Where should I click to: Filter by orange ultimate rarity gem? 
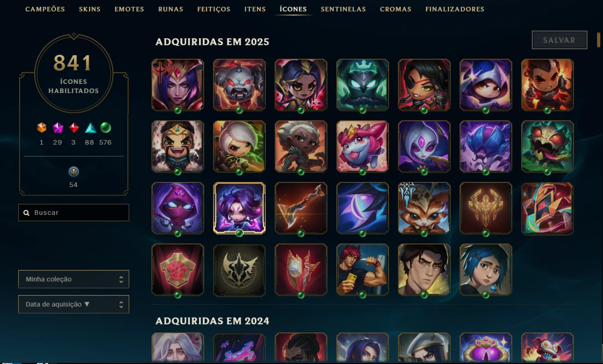[42, 128]
